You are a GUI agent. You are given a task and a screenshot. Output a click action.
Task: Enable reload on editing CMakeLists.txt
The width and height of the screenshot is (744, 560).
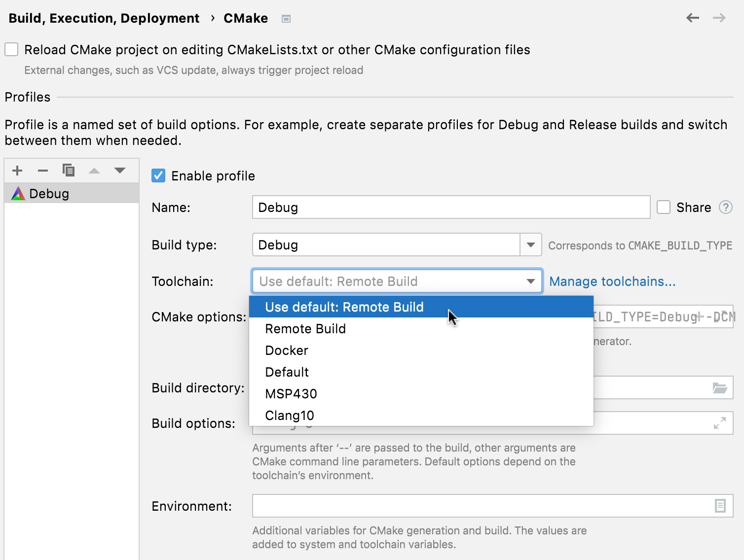(11, 49)
